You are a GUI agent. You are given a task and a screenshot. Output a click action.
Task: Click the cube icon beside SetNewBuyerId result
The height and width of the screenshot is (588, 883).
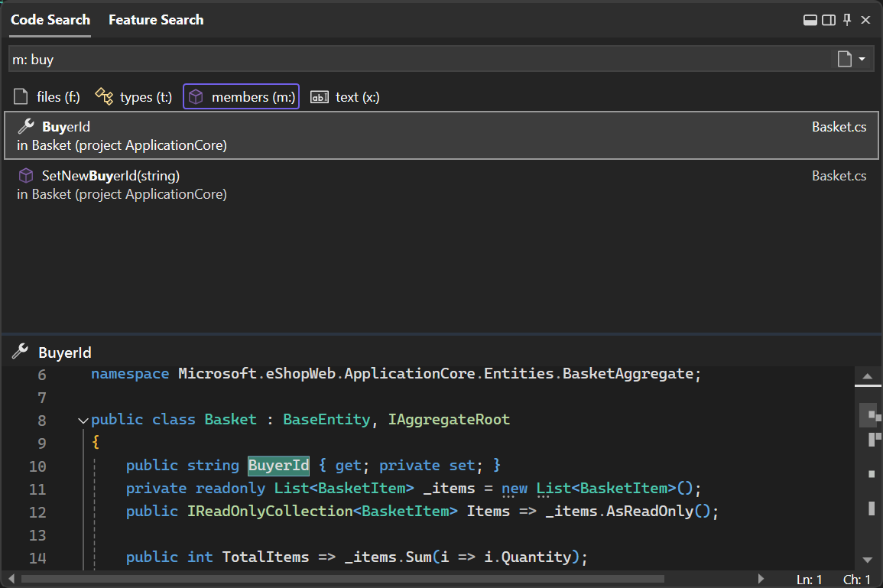point(24,175)
